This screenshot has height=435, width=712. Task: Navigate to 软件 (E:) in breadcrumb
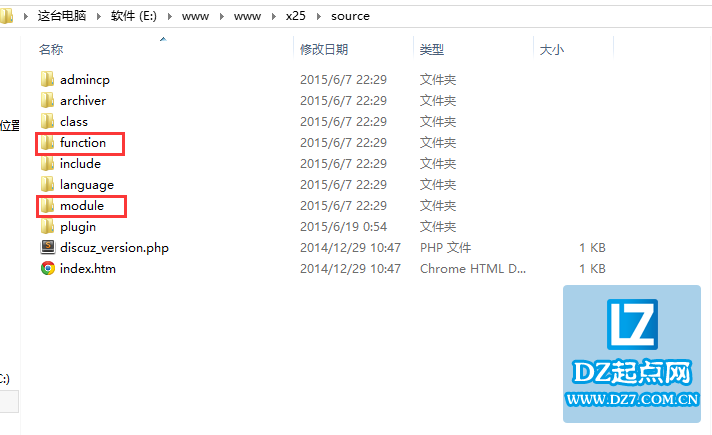pyautogui.click(x=134, y=16)
